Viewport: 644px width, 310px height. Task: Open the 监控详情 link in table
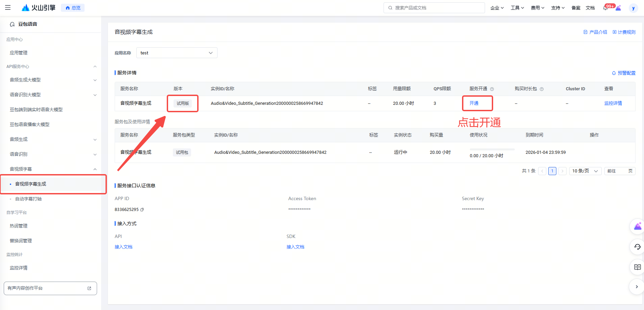[613, 103]
